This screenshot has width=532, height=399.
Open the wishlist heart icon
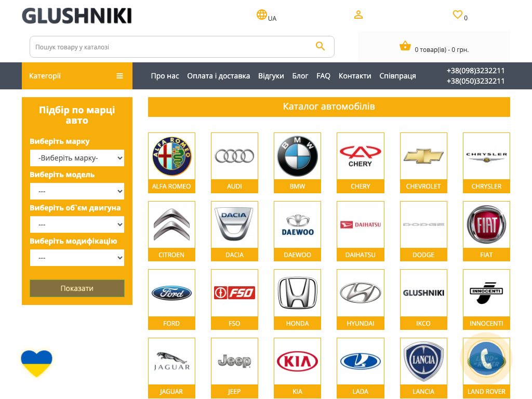pyautogui.click(x=457, y=15)
